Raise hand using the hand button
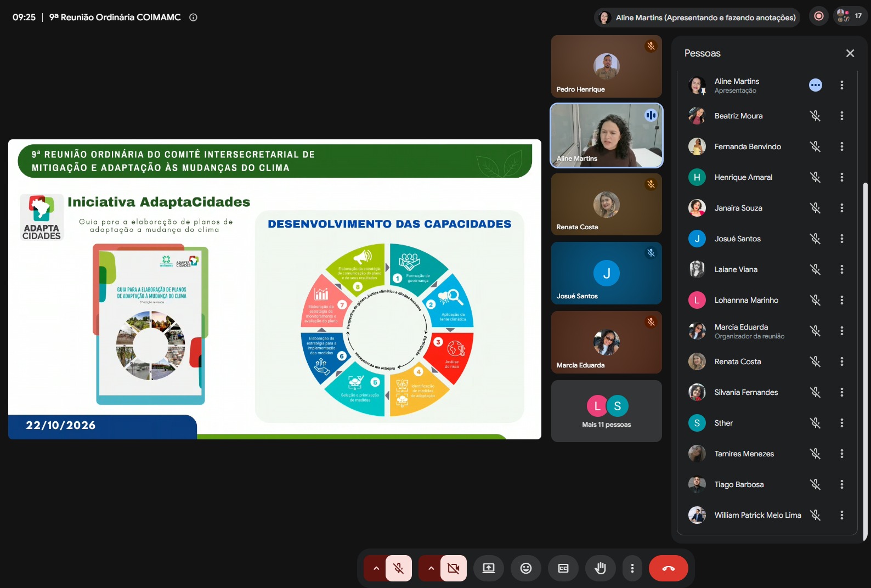The width and height of the screenshot is (871, 588). coord(601,568)
